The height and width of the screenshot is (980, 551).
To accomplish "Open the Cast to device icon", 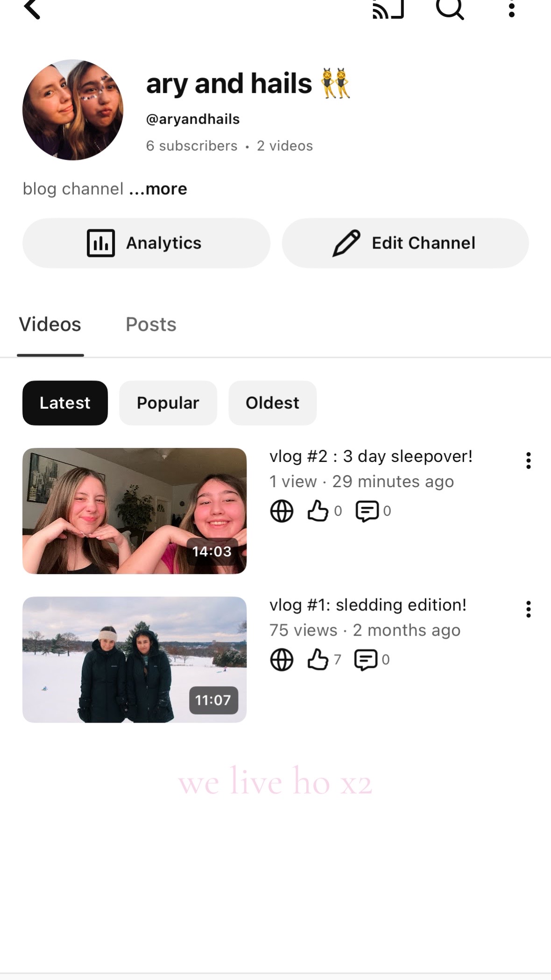I will coord(388,8).
